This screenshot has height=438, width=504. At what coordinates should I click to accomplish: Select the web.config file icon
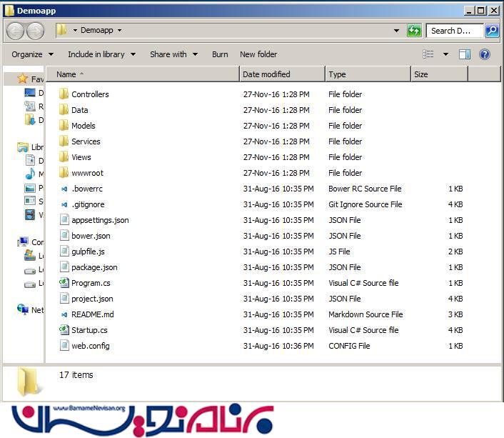click(64, 346)
